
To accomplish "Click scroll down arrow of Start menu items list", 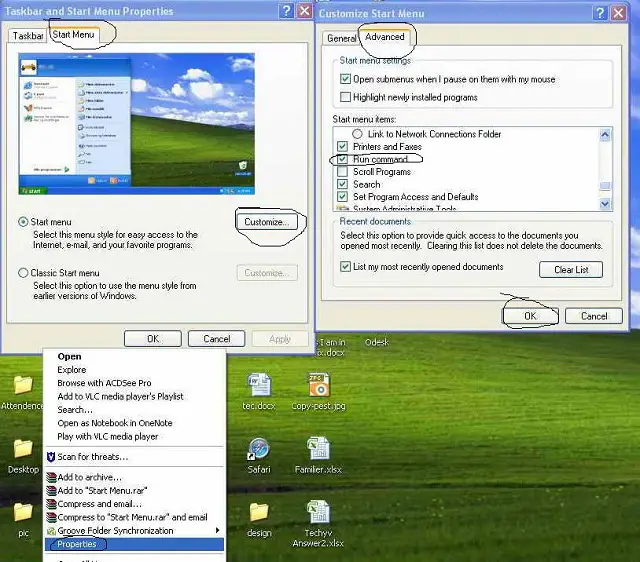I will click(x=605, y=203).
